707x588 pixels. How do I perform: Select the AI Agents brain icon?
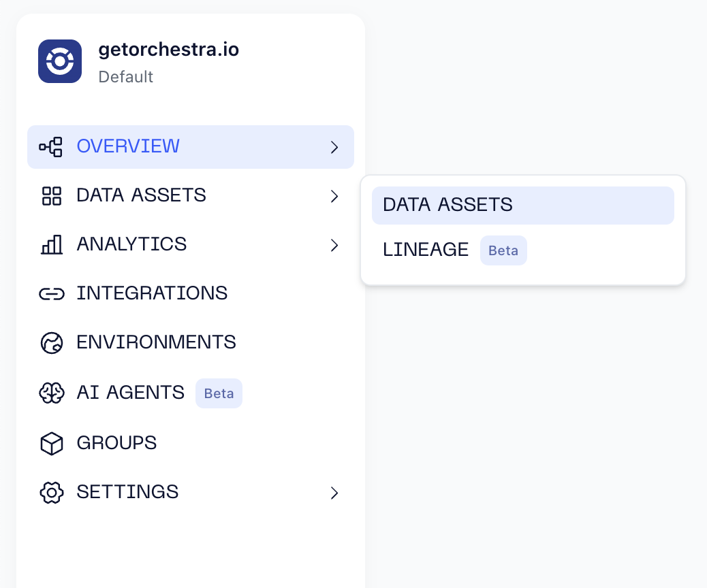51,393
